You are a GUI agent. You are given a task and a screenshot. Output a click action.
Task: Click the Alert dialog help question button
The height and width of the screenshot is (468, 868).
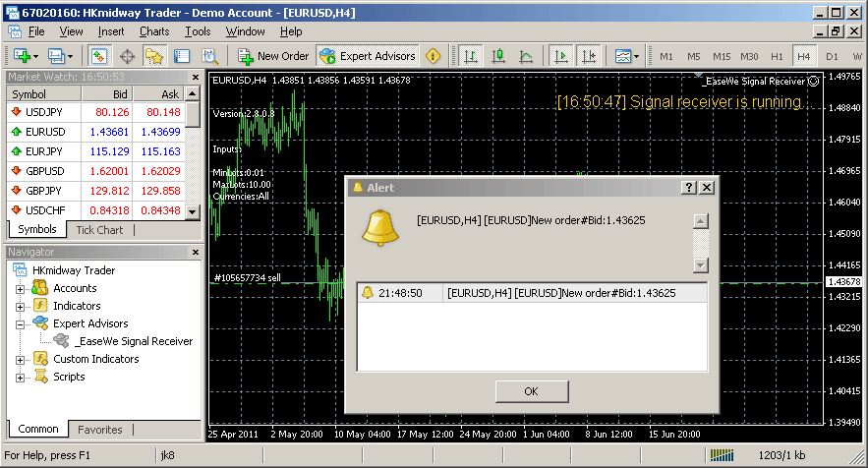tap(689, 187)
